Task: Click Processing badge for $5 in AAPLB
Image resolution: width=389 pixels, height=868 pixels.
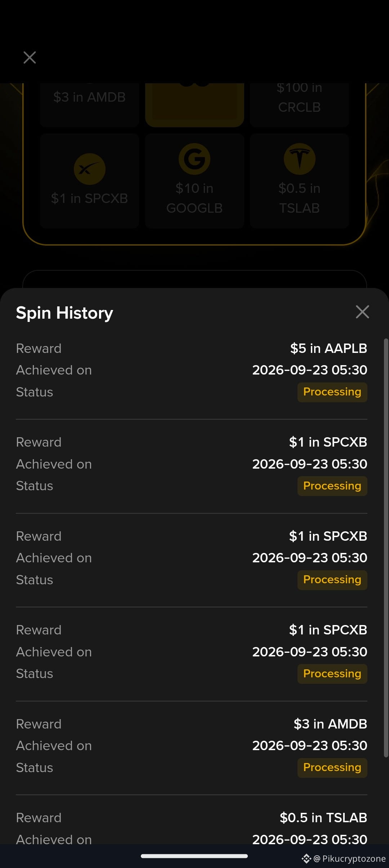Action: [332, 392]
